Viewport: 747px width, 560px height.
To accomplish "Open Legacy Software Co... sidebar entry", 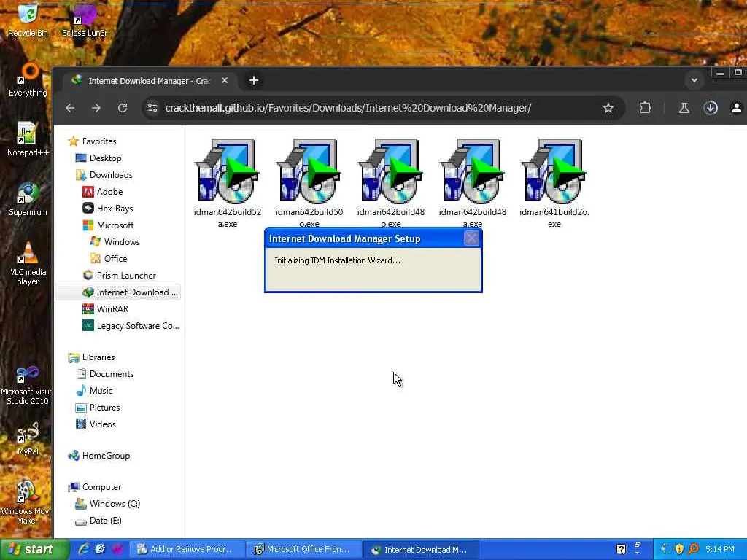I will (x=131, y=326).
